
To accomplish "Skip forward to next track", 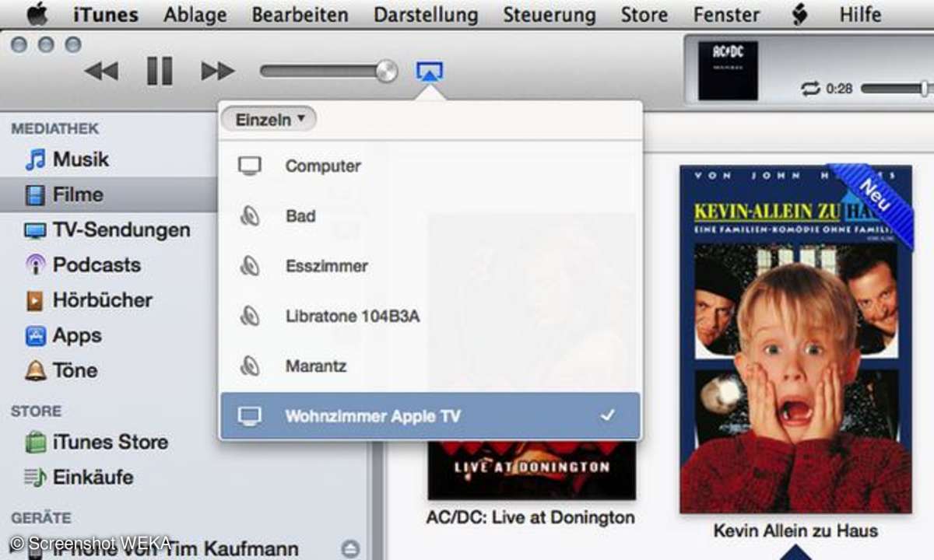I will click(x=218, y=72).
